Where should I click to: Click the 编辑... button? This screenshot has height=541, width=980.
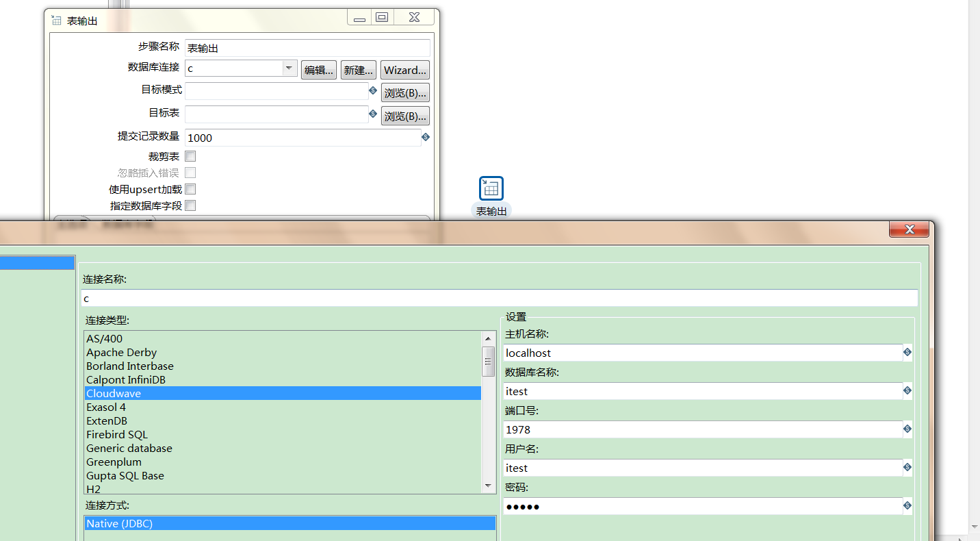[x=319, y=70]
